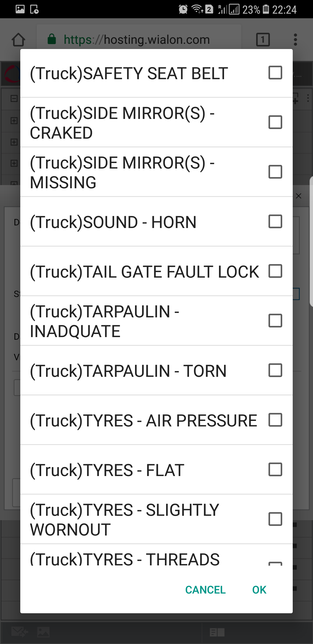Tick the SAFETY SEAT BELT checkbox

(275, 73)
